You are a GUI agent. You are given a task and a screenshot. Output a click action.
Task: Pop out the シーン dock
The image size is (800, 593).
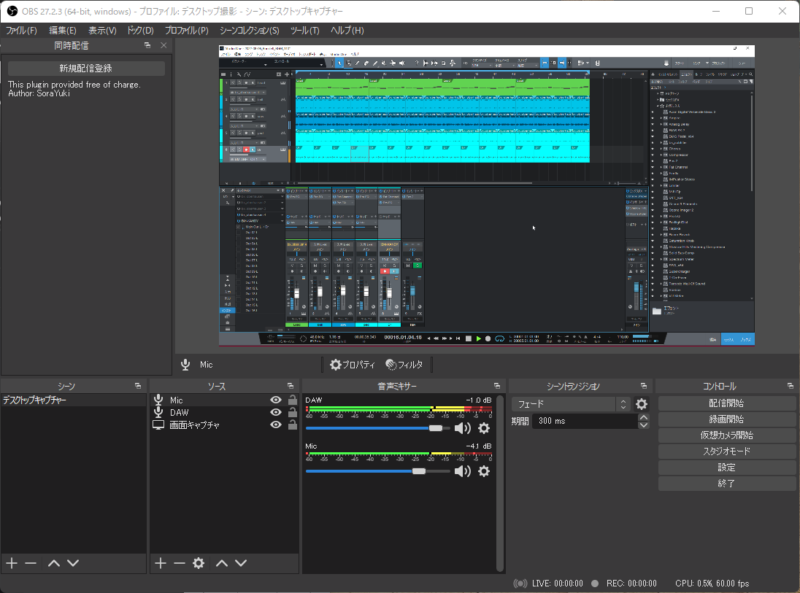(x=138, y=386)
